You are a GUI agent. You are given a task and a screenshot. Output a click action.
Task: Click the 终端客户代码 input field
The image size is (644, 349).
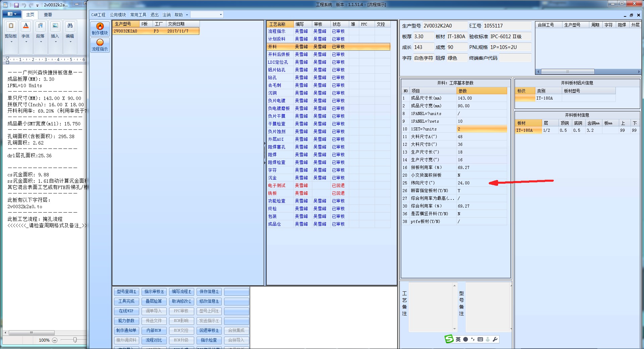click(x=515, y=58)
